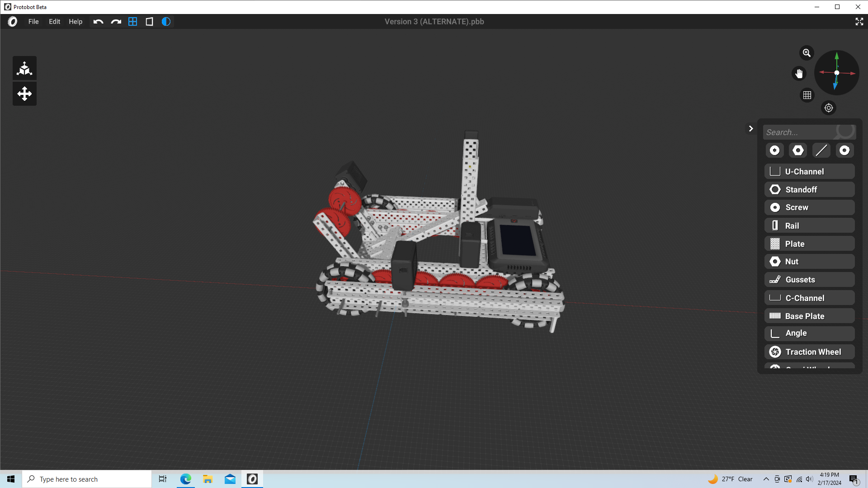Click the Protobot logo icon in menu bar

click(13, 22)
